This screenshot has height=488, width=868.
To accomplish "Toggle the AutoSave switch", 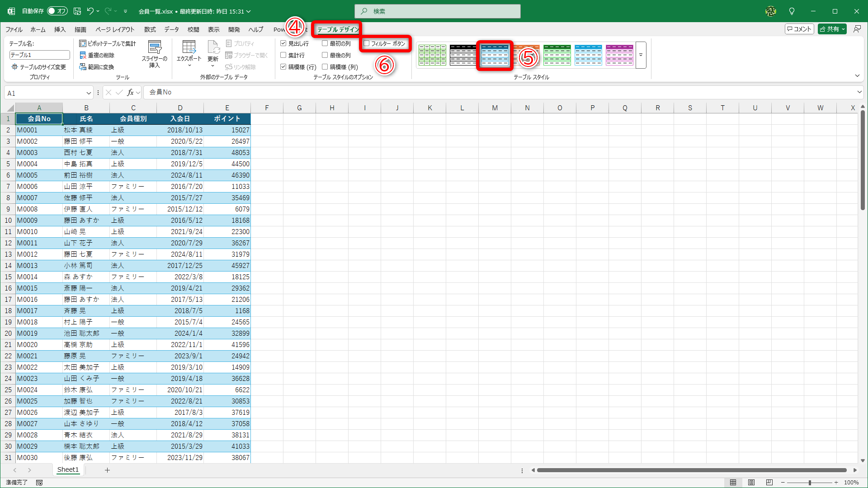I will coord(57,11).
